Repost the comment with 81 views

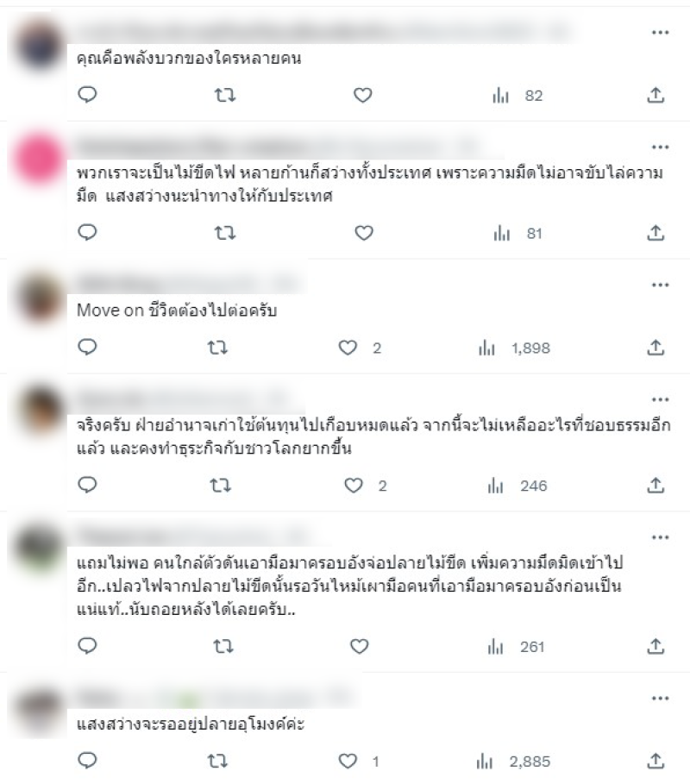225,233
